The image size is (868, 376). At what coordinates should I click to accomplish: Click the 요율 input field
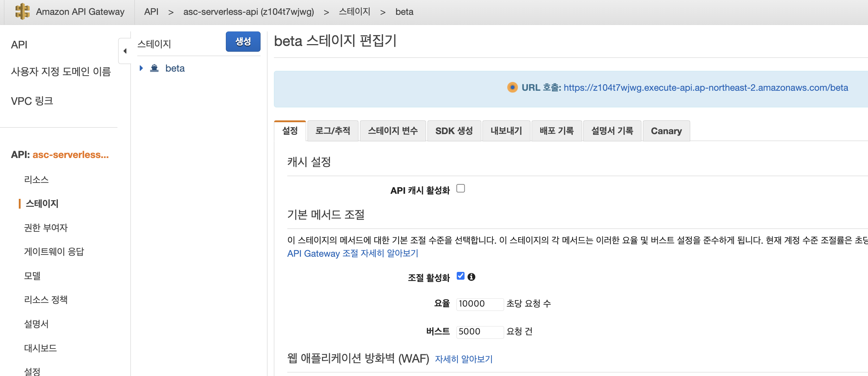480,304
